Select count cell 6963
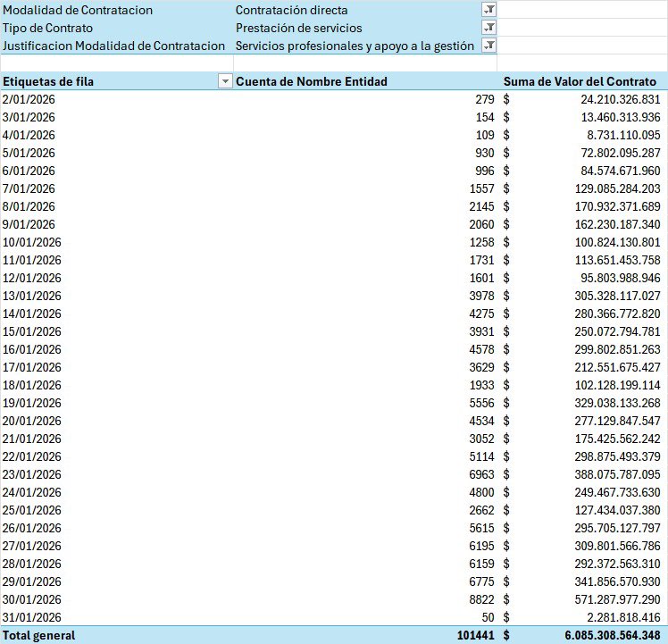This screenshot has width=668, height=644. 482,474
